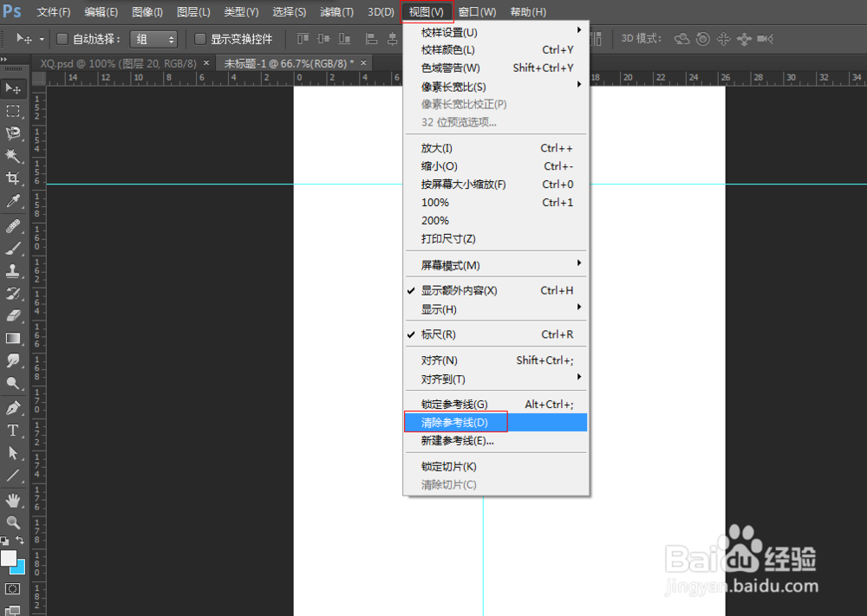Viewport: 867px width, 616px height.
Task: Select the Lasso tool
Action: (13, 133)
